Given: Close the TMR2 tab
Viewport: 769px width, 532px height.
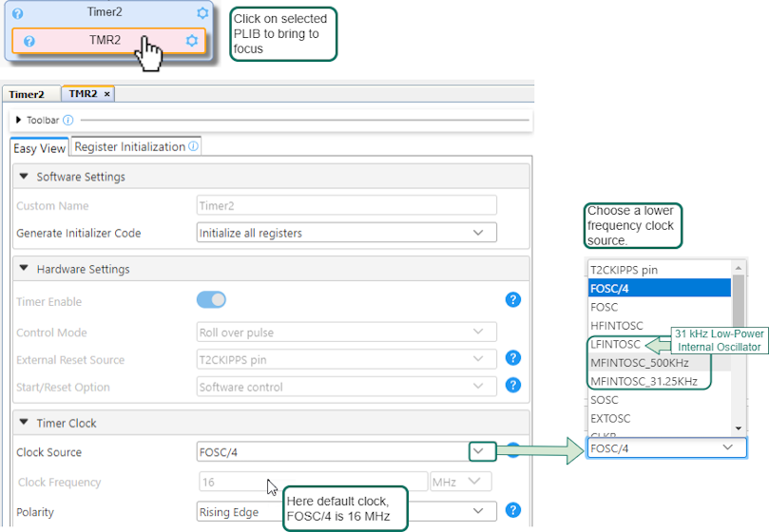Looking at the screenshot, I should [x=106, y=94].
